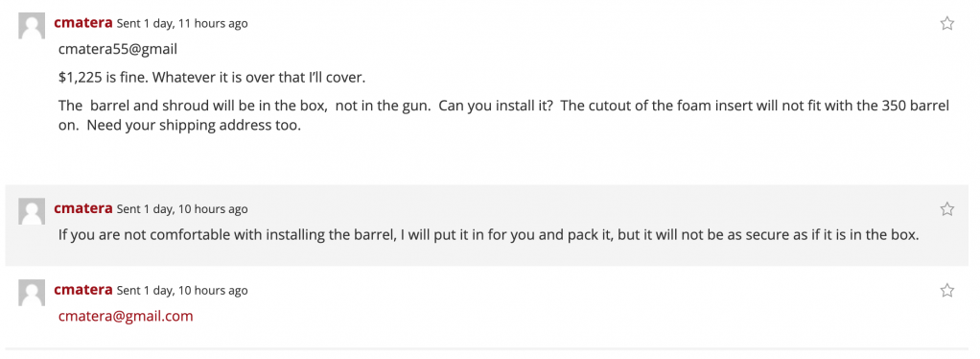
Task: Click timestamp above the red email link
Action: 182,290
